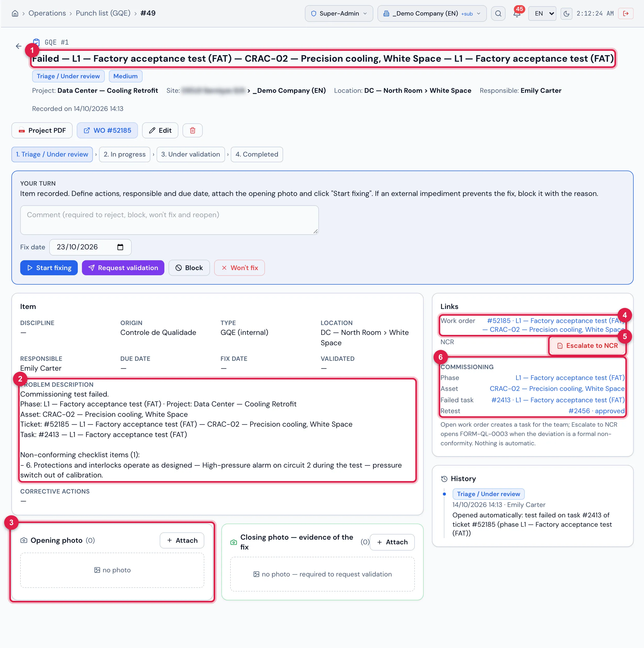Image resolution: width=644 pixels, height=648 pixels.
Task: Click the History clock icon
Action: (x=444, y=479)
